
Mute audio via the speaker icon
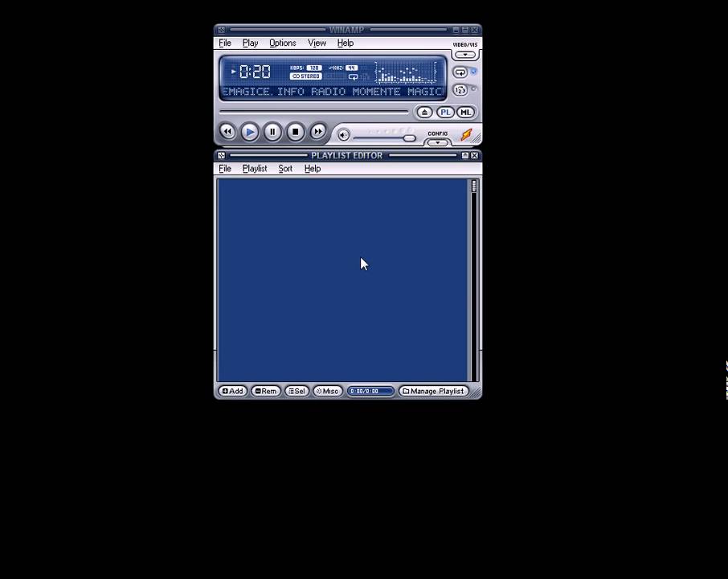click(x=343, y=135)
